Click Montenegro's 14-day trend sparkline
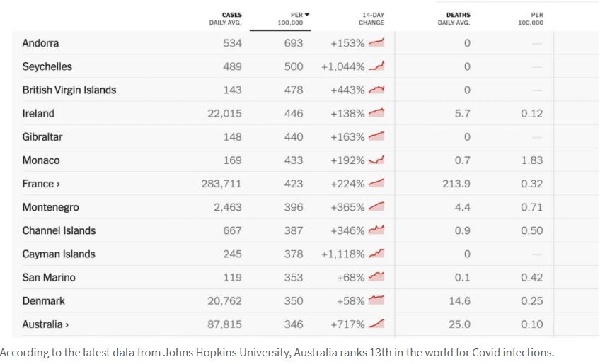Screen dimensions: 605x364 [x=376, y=206]
